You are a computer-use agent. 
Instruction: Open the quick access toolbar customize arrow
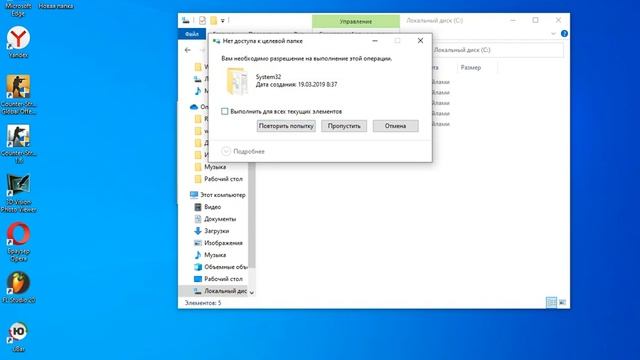[222, 20]
